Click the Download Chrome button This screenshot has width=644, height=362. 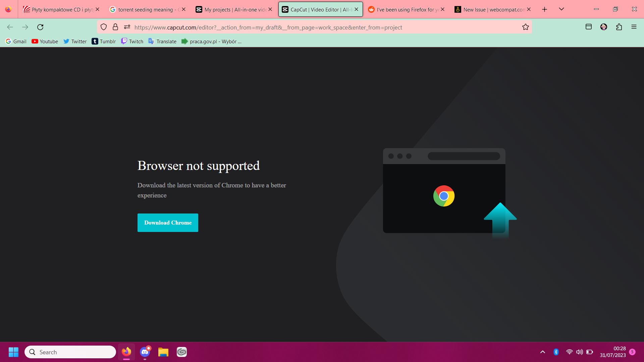(168, 223)
